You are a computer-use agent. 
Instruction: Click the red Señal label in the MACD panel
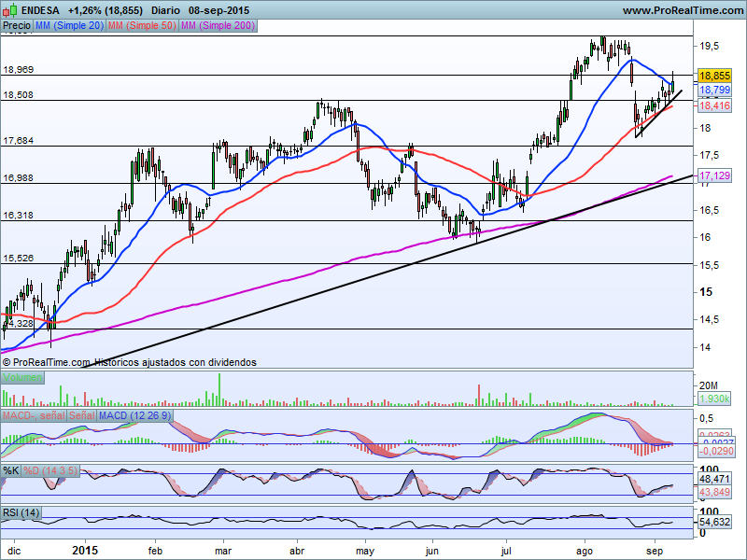(82, 415)
